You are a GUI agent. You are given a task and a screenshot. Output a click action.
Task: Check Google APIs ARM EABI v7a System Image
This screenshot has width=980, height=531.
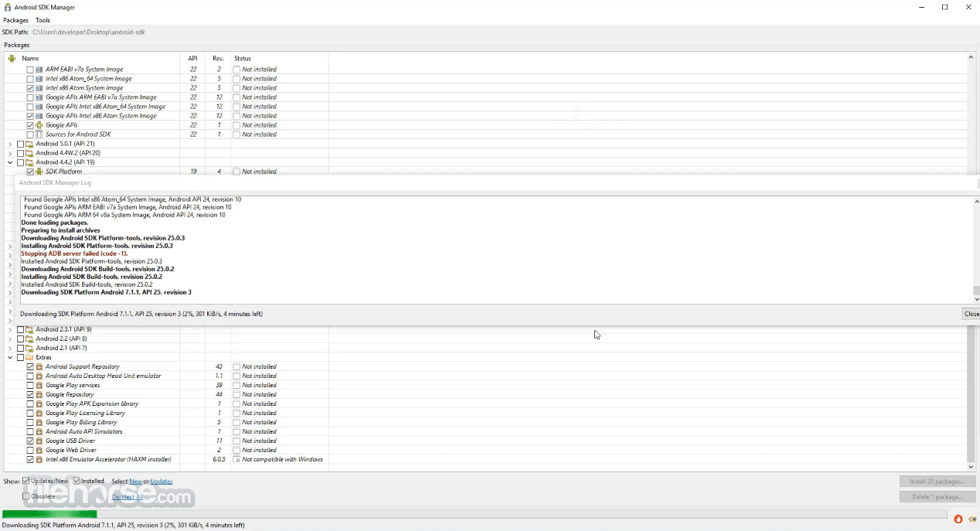[x=30, y=97]
